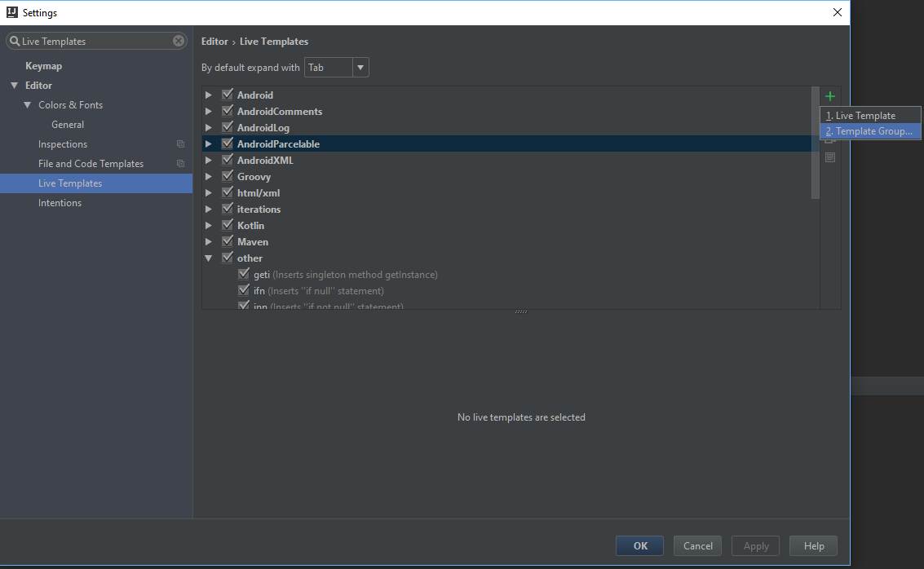Choose 'Live Template' from the add popup

point(864,116)
